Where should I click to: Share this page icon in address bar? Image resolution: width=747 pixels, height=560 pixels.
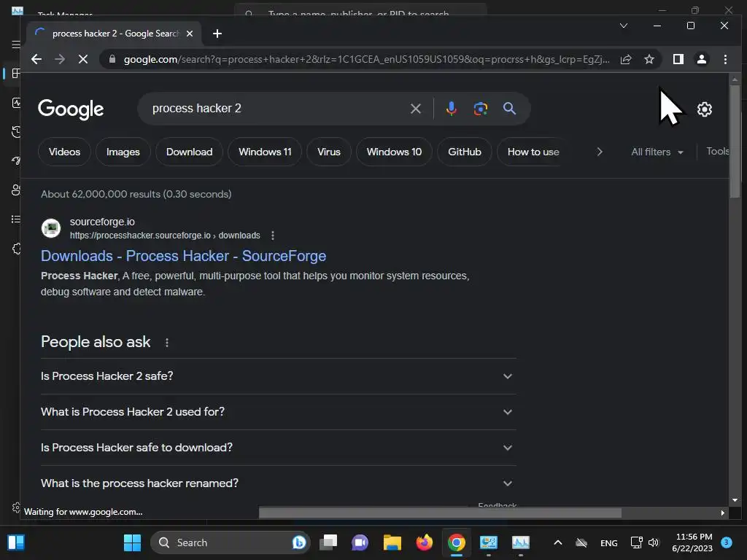point(625,59)
